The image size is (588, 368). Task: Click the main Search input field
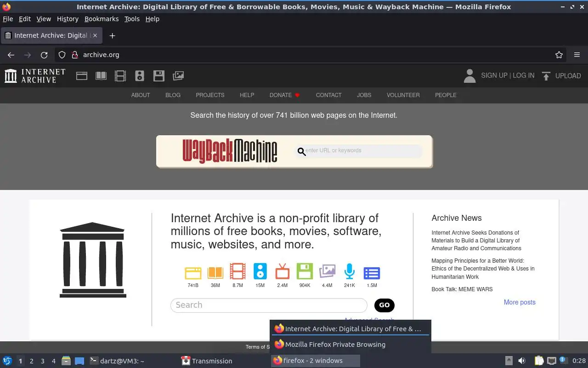point(269,305)
